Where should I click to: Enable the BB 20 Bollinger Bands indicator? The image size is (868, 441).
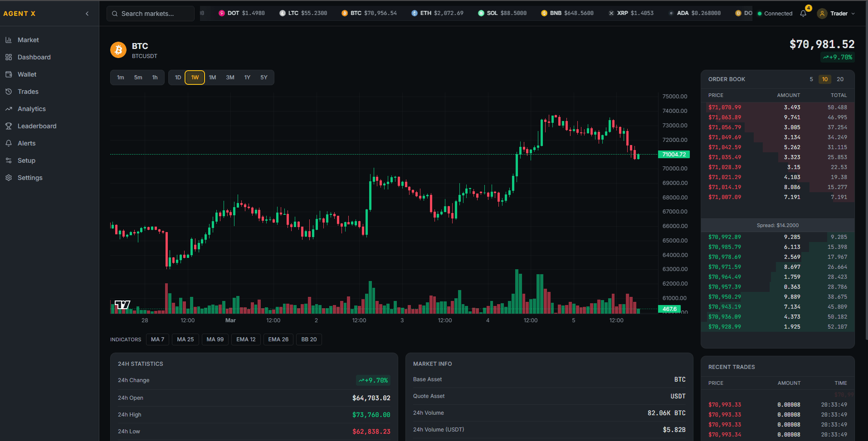(x=308, y=339)
